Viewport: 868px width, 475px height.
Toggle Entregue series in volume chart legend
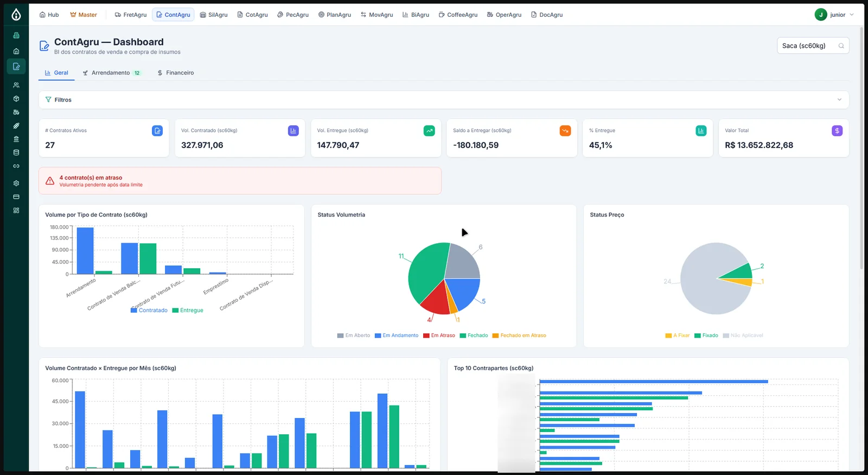pos(188,311)
